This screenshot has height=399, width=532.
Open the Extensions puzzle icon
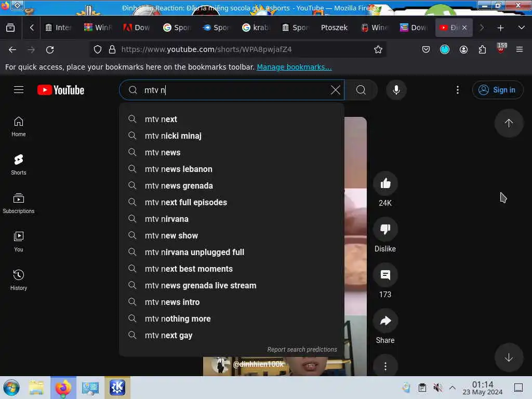482,49
